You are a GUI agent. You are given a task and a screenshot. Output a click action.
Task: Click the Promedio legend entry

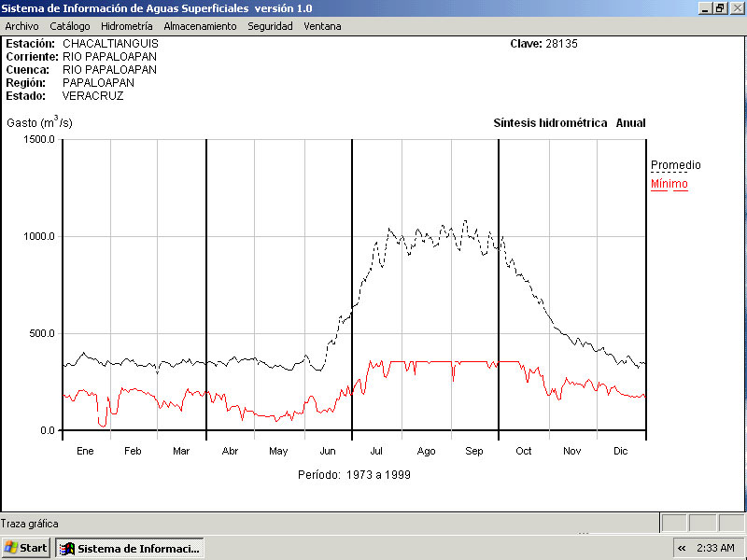(x=675, y=165)
